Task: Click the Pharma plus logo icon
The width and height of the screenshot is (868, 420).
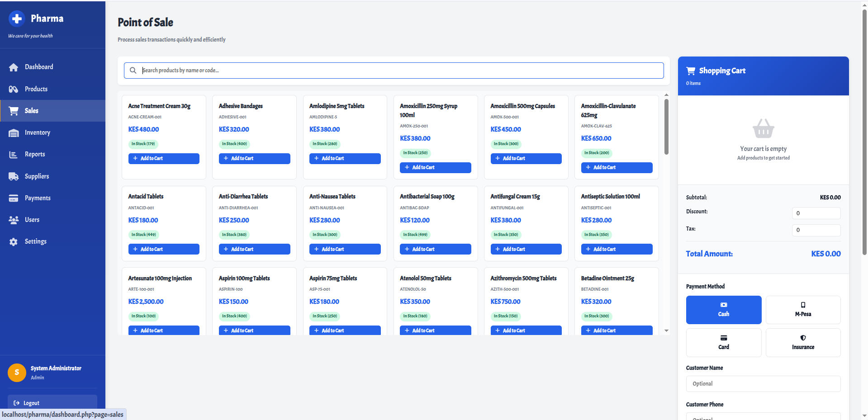Action: pos(17,19)
